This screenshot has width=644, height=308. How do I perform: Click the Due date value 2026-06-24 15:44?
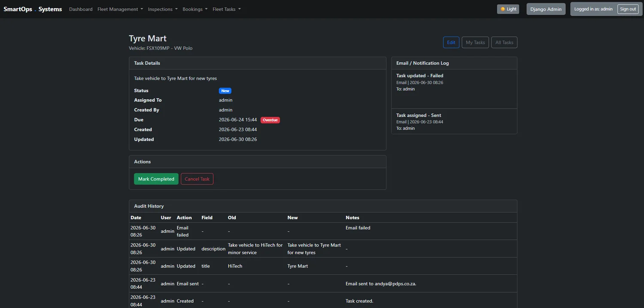238,120
